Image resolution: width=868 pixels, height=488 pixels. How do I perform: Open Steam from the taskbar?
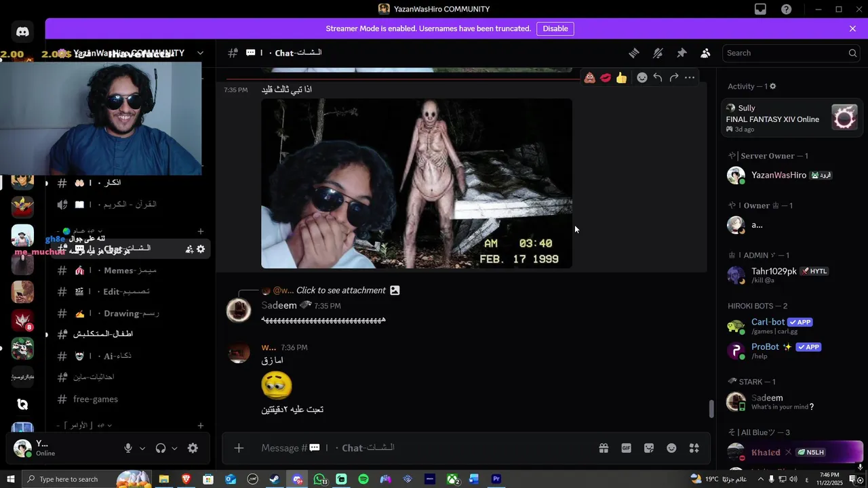click(x=275, y=479)
